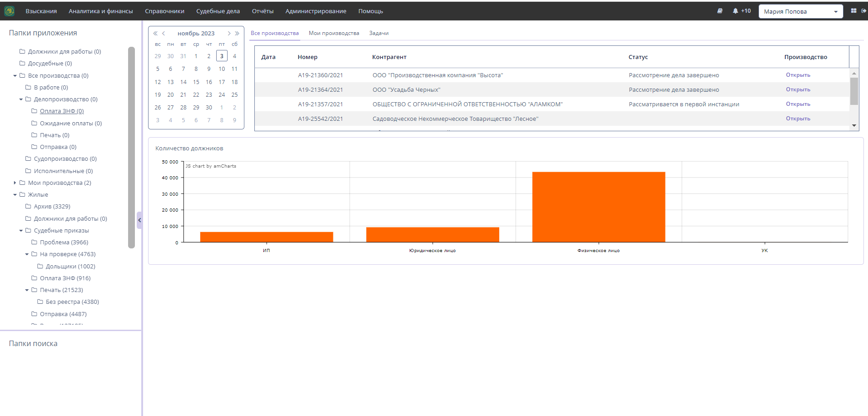Open the Задачи tab
The height and width of the screenshot is (416, 868).
(378, 33)
